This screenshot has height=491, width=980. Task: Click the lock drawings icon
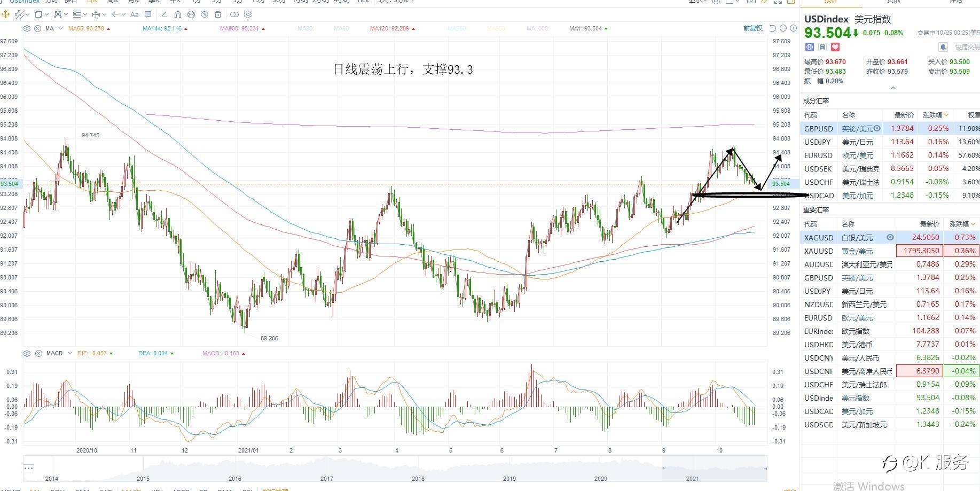tap(191, 14)
